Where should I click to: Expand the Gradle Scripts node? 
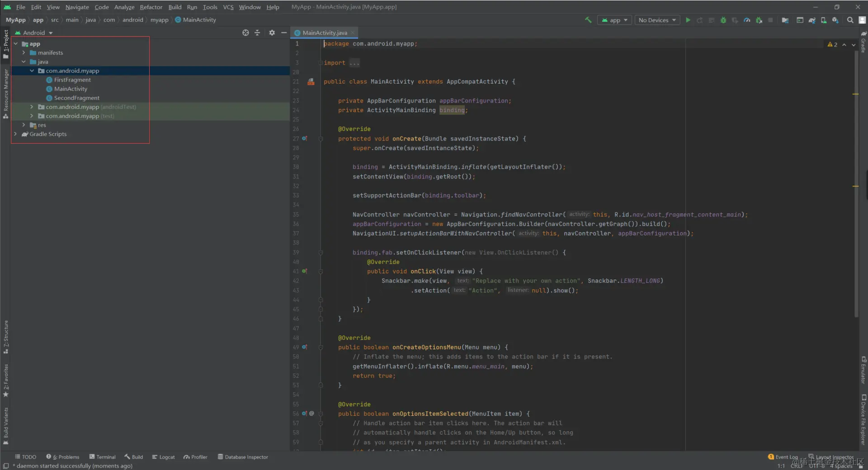(15, 134)
